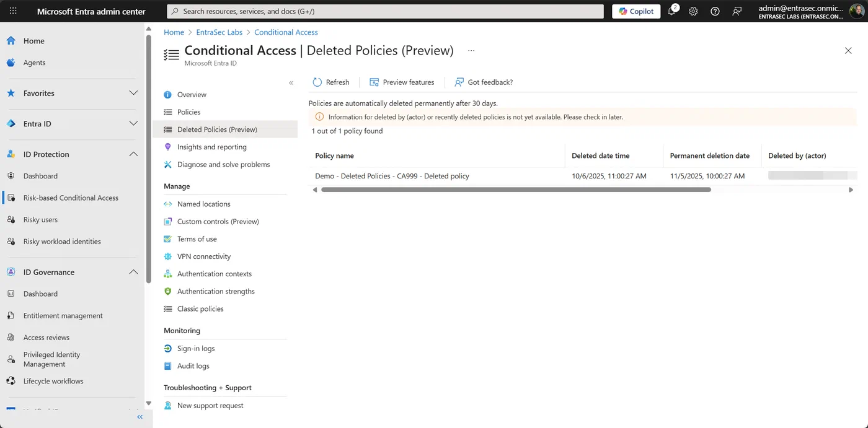868x428 pixels.
Task: Collapse the ID Protection section chevron
Action: click(x=133, y=154)
